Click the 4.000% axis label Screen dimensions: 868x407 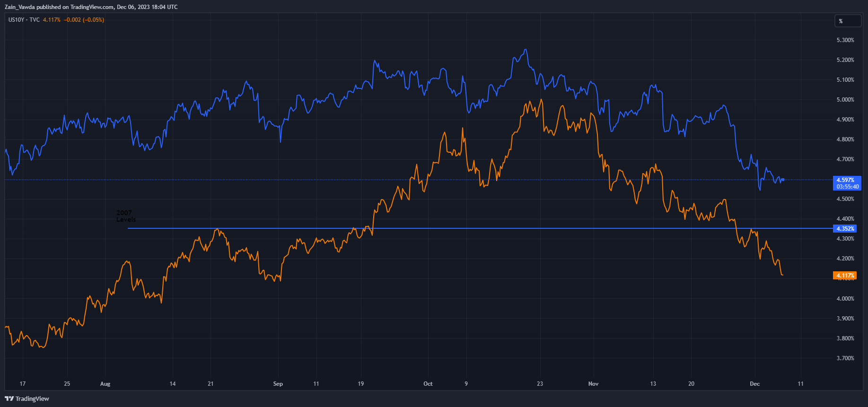coord(845,299)
